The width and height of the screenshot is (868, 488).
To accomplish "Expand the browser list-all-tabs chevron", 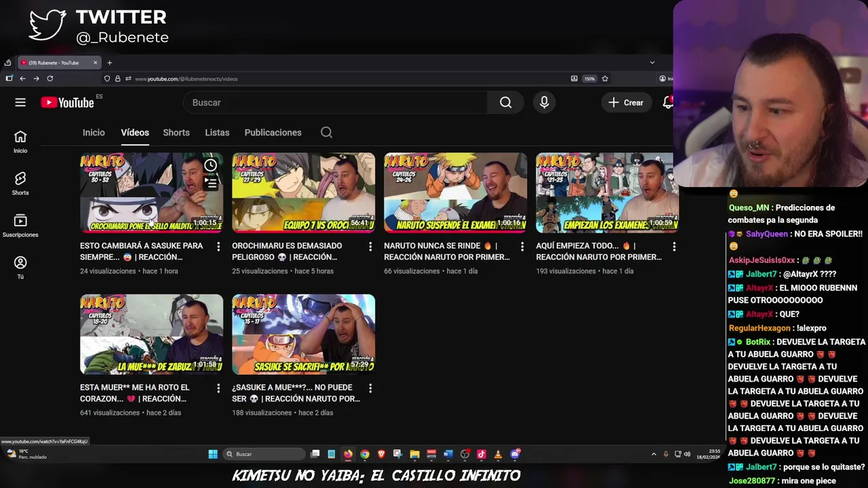I will click(x=652, y=62).
